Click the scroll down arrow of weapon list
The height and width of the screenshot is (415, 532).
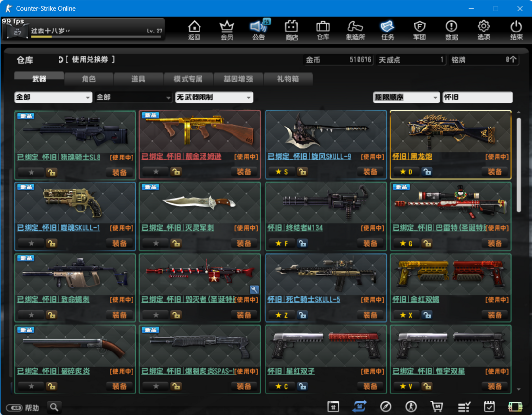[518, 389]
